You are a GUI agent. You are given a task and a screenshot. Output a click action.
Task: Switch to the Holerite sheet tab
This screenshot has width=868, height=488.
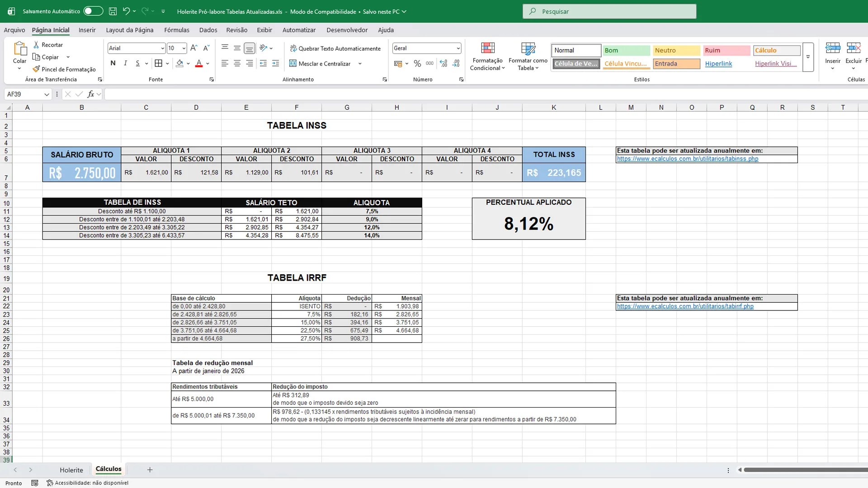coord(71,470)
